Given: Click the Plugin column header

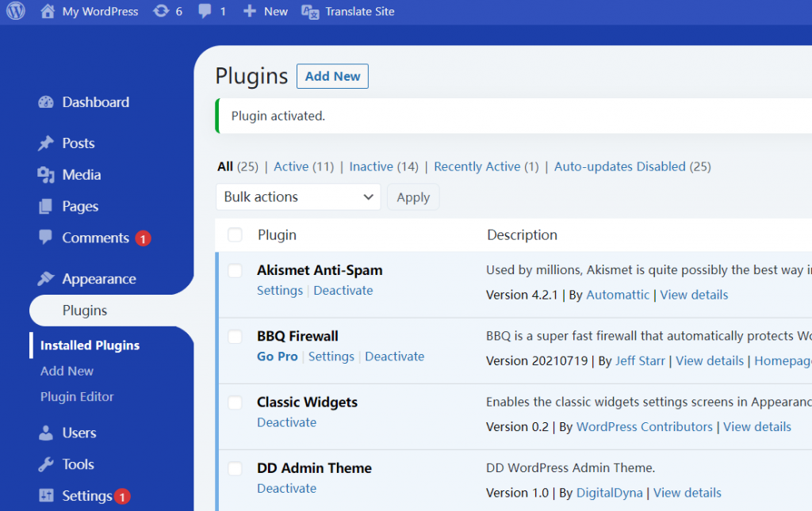Looking at the screenshot, I should (277, 235).
